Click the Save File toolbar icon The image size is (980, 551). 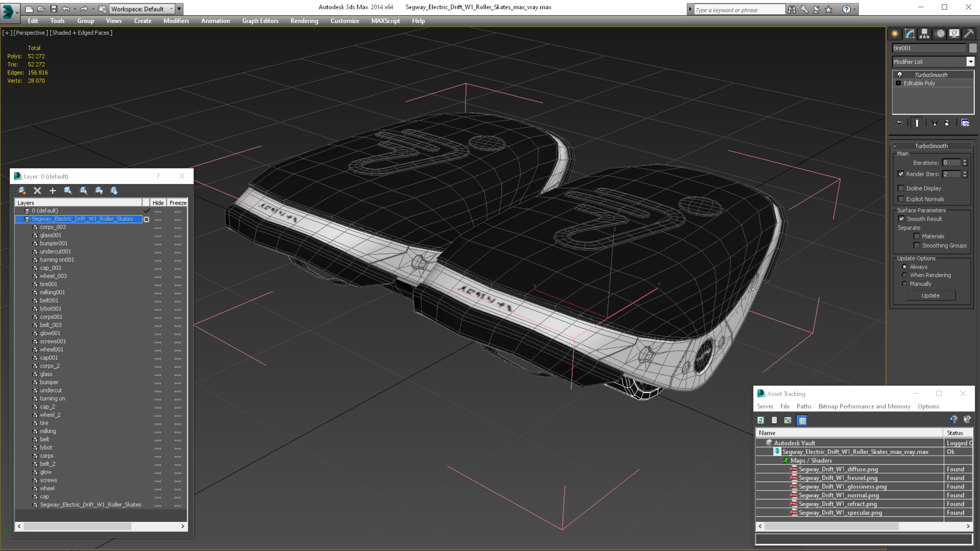(54, 9)
